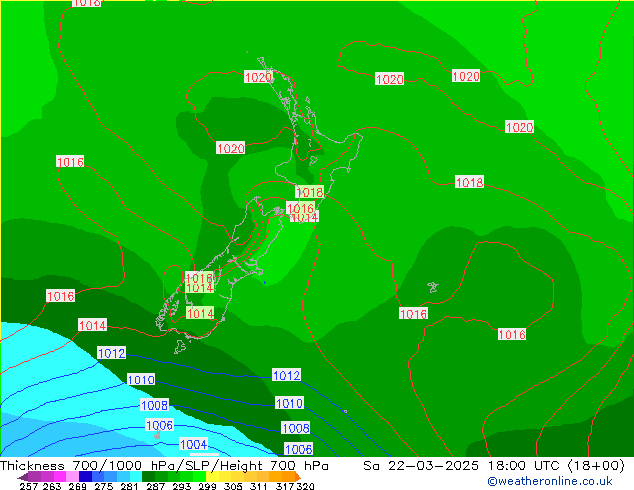Image resolution: width=634 pixels, height=490 pixels.
Task: Click legend value 263
Action: pyautogui.click(x=52, y=486)
